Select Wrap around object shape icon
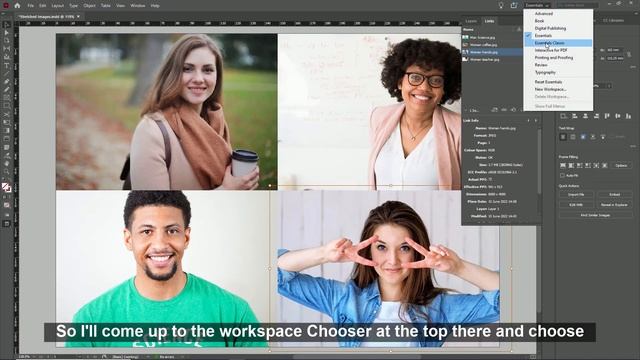 (583, 137)
